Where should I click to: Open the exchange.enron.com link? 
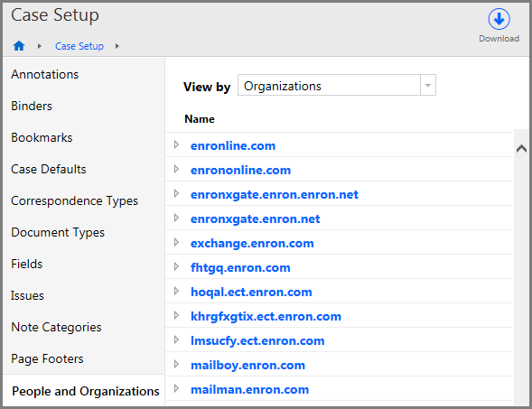tap(252, 244)
